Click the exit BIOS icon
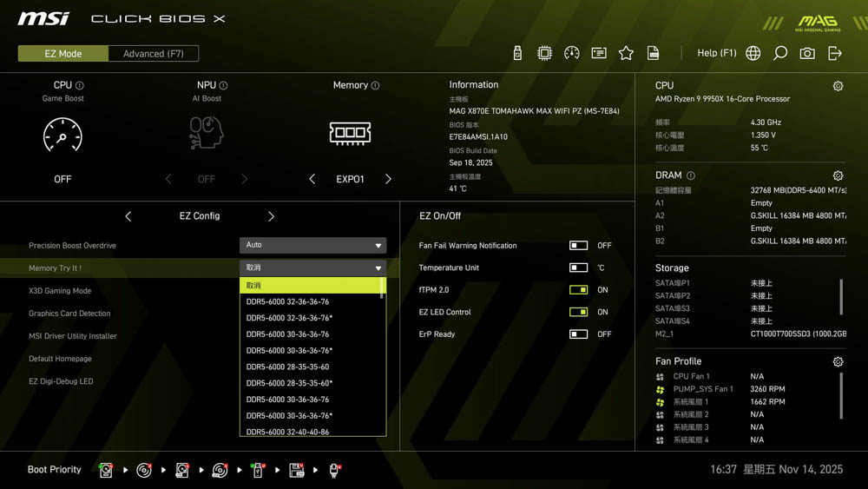This screenshot has width=868, height=489. (x=835, y=53)
